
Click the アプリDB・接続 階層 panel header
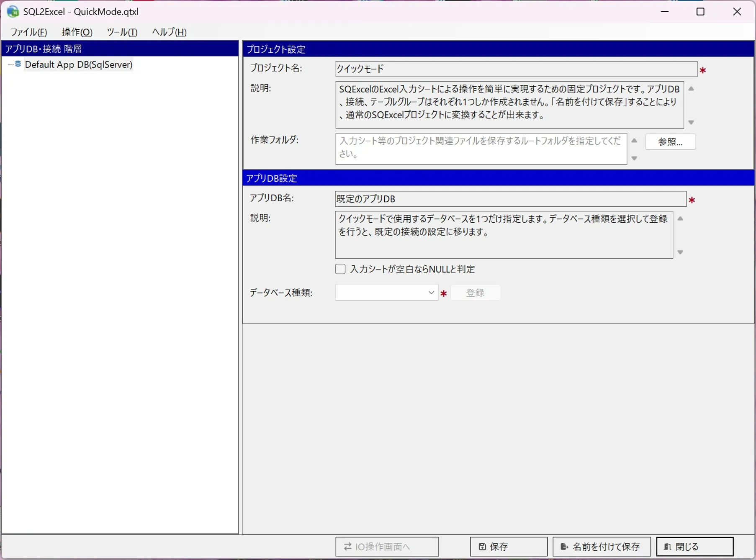click(x=120, y=49)
